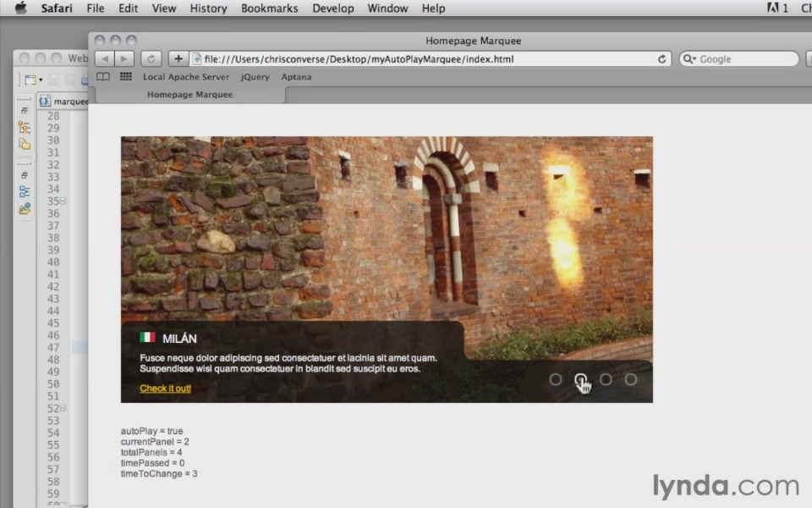812x508 pixels.
Task: Open the Google search magnifier dropdown
Action: click(690, 59)
